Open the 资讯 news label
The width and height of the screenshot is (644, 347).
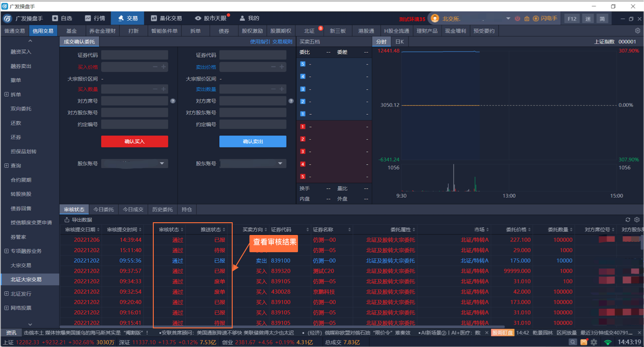[x=11, y=332]
